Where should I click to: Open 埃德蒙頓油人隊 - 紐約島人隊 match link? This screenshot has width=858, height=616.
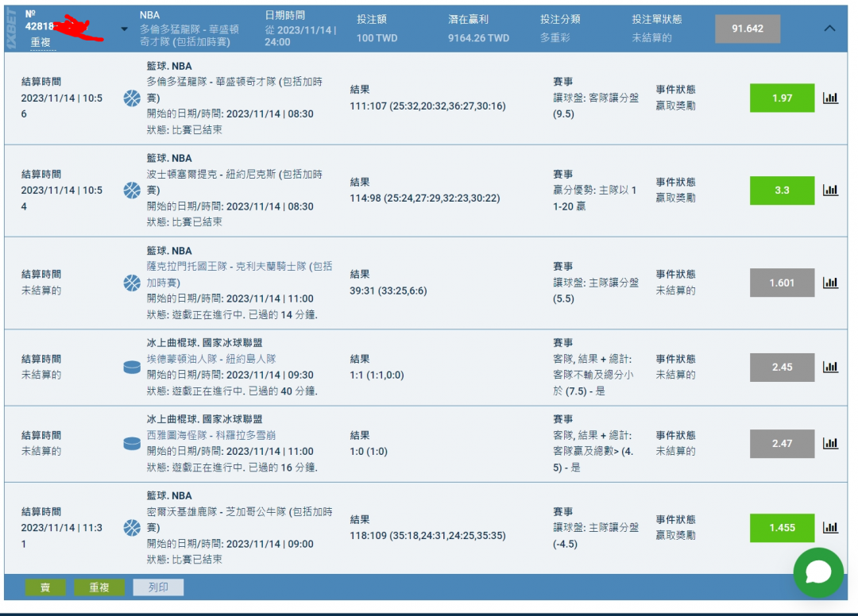(x=211, y=359)
